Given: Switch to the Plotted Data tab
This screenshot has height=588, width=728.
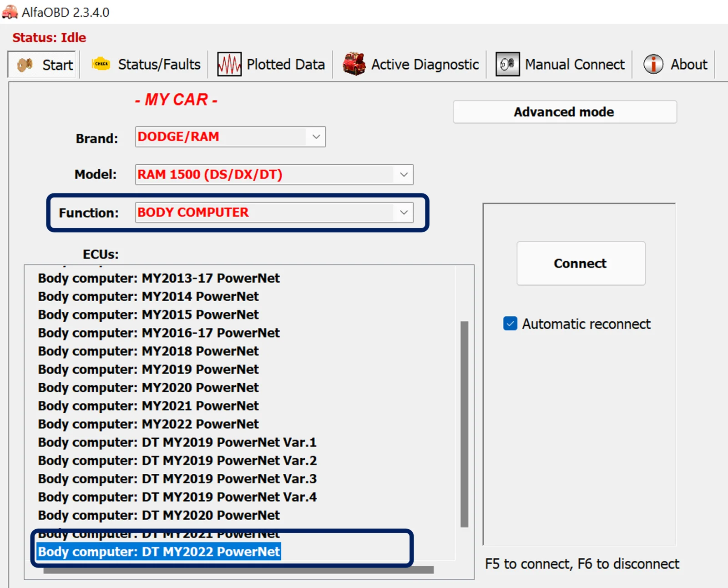Looking at the screenshot, I should tap(271, 65).
